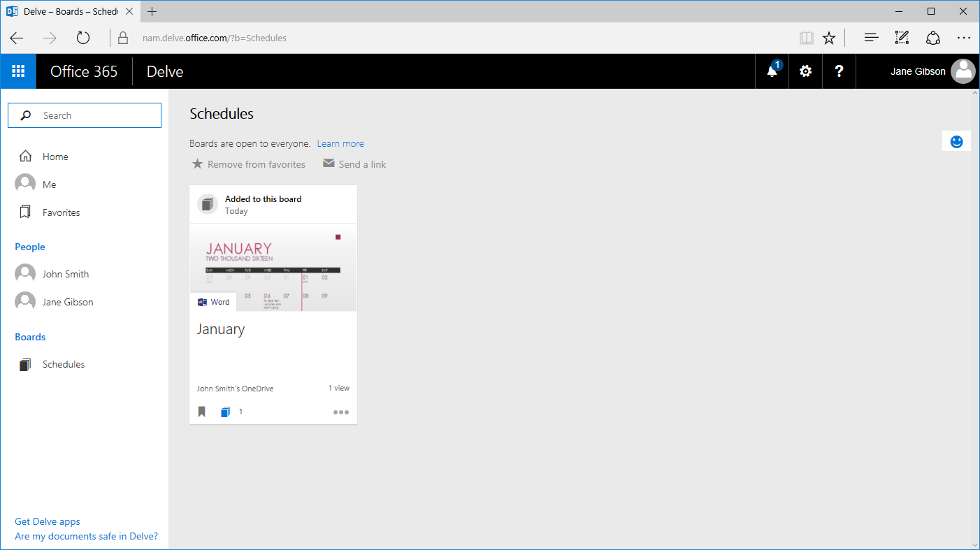Click the Favorites bookmark icon in the sidebar
This screenshot has height=550, width=980.
coord(25,212)
